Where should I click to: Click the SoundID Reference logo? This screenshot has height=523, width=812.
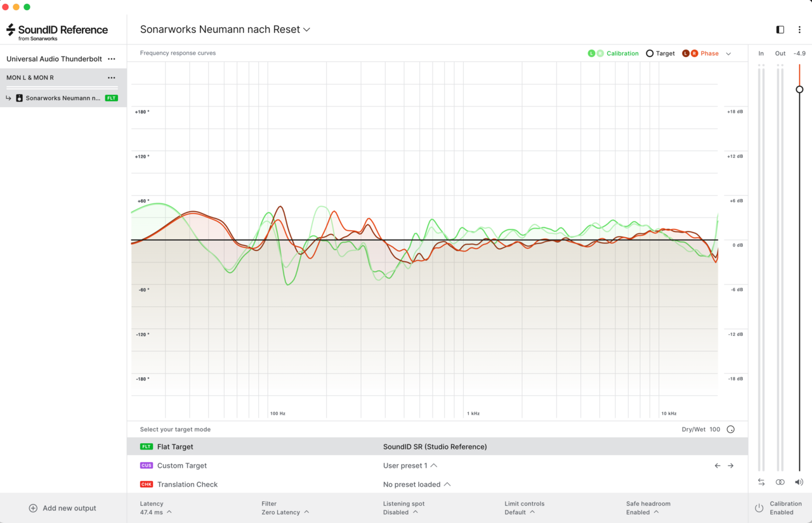click(57, 32)
